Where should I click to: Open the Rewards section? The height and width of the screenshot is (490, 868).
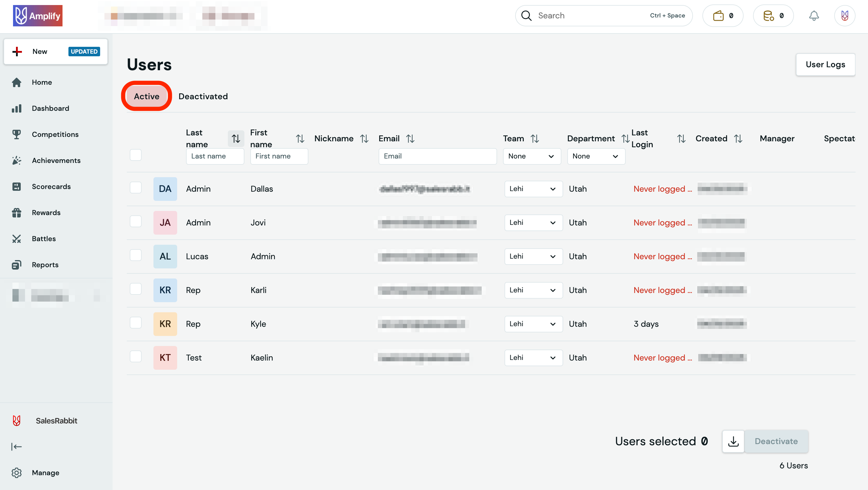pos(46,213)
